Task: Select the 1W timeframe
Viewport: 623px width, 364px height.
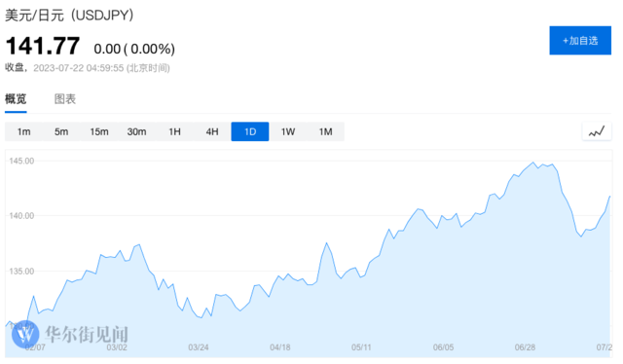Action: coord(288,131)
